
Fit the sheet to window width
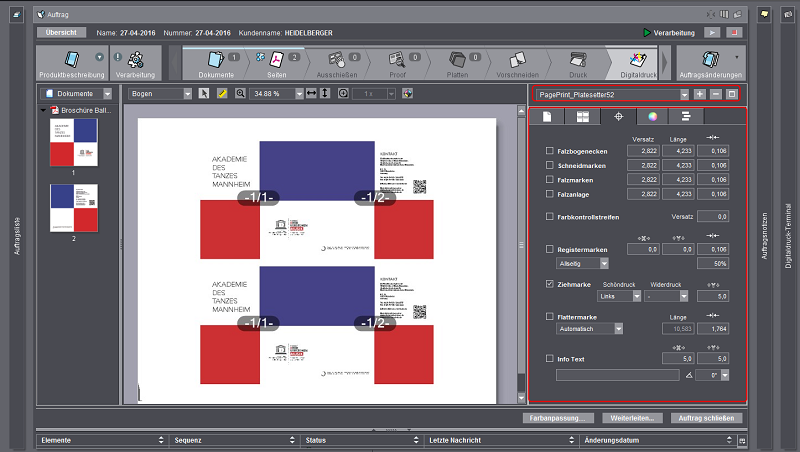311,93
